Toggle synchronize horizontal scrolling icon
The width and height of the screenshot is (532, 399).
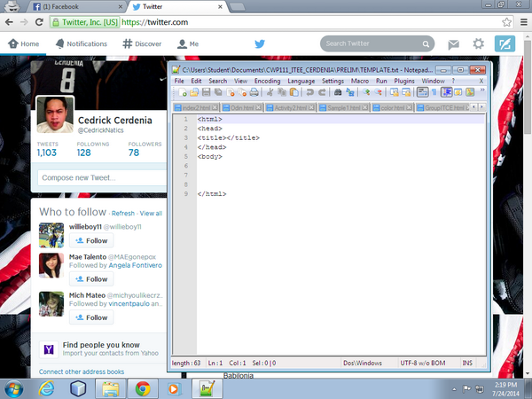pyautogui.click(x=406, y=92)
